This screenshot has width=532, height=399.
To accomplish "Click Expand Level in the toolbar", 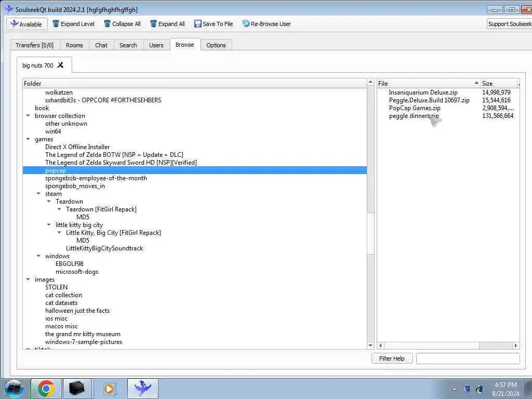I will 74,24.
